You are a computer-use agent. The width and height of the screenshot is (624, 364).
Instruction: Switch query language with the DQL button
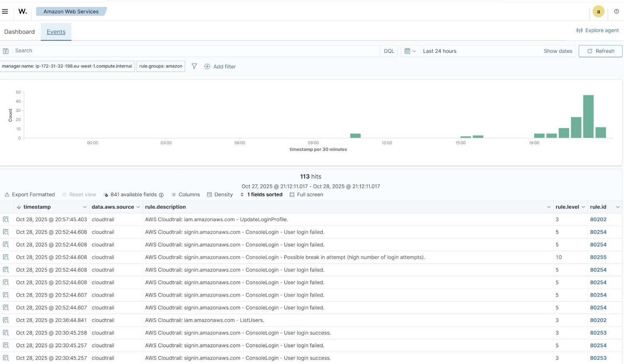coord(388,51)
